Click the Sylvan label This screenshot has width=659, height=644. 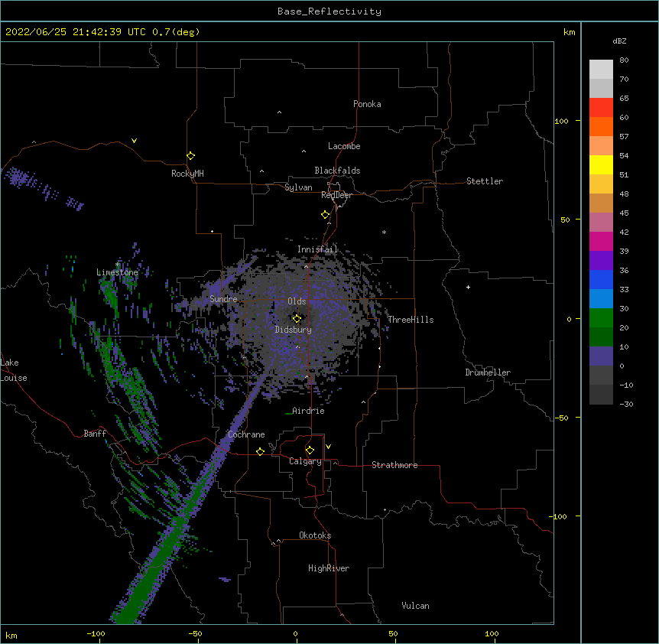pos(298,187)
